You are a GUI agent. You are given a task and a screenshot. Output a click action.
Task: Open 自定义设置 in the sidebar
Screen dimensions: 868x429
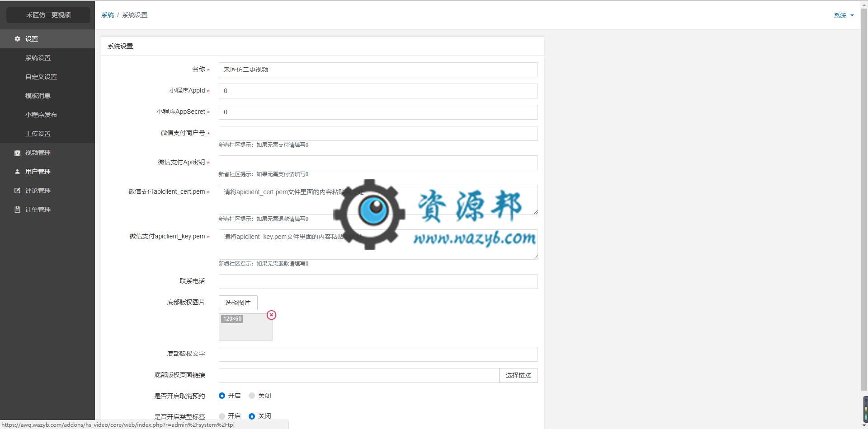click(47, 77)
